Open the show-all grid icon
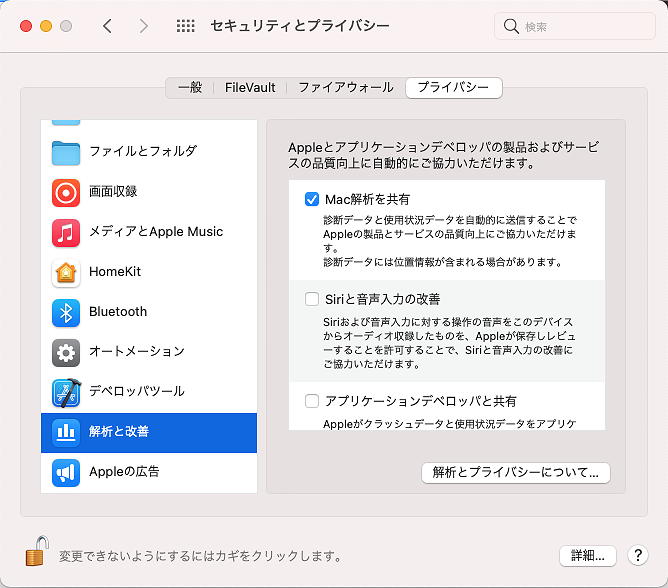 point(186,26)
